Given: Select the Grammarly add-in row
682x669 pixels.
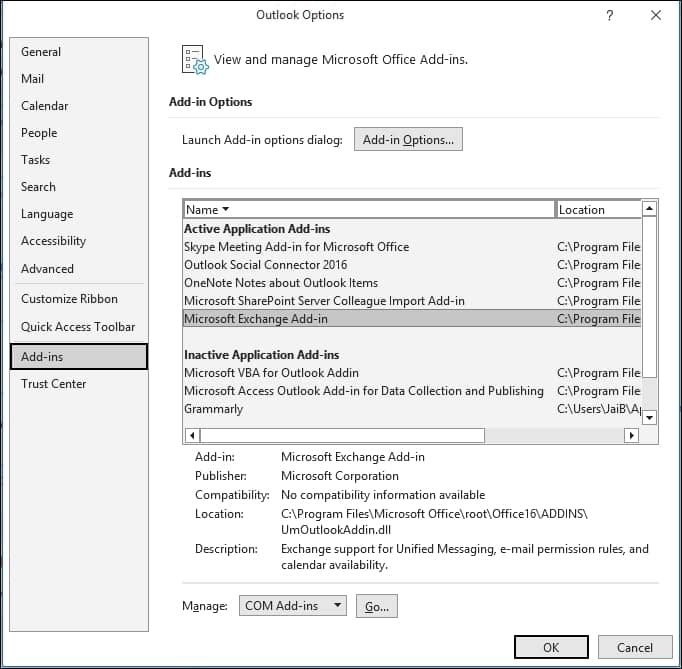Looking at the screenshot, I should click(412, 409).
